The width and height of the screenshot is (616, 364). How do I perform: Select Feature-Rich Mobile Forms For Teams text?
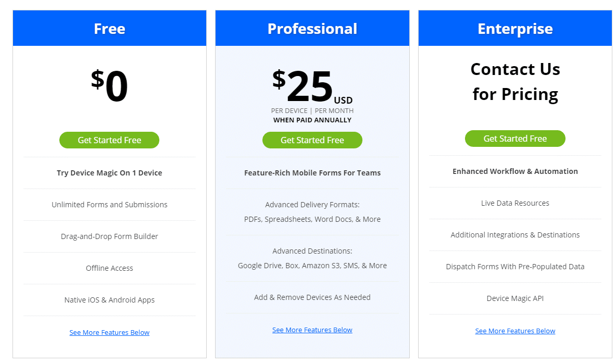[x=312, y=172]
